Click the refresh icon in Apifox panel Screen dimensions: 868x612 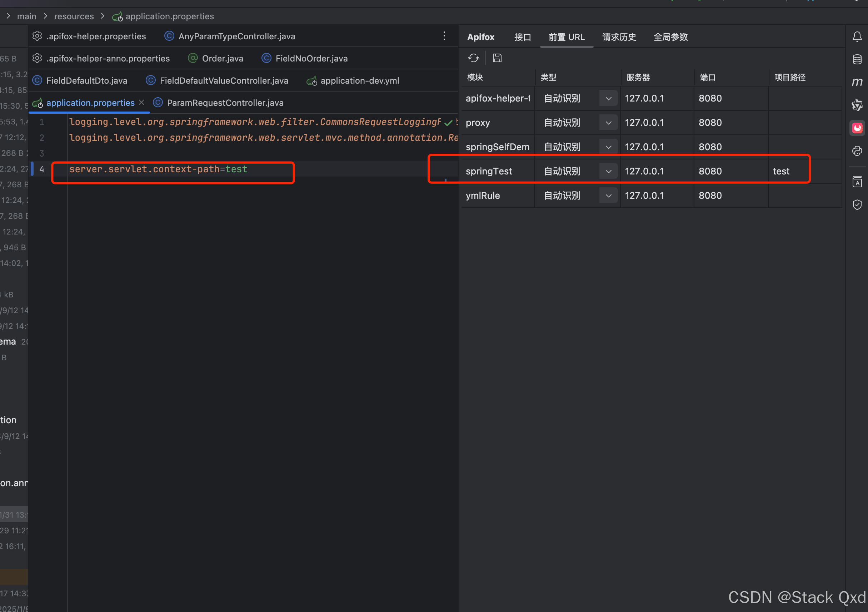473,58
